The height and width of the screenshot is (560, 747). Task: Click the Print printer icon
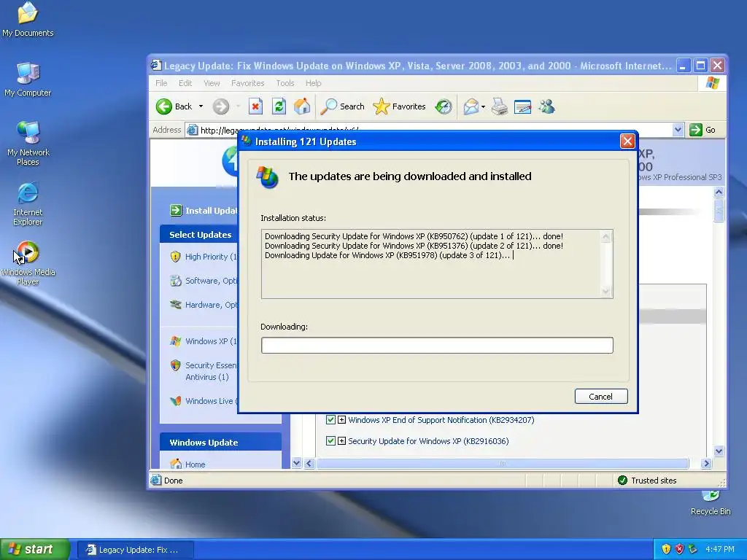[x=499, y=106]
